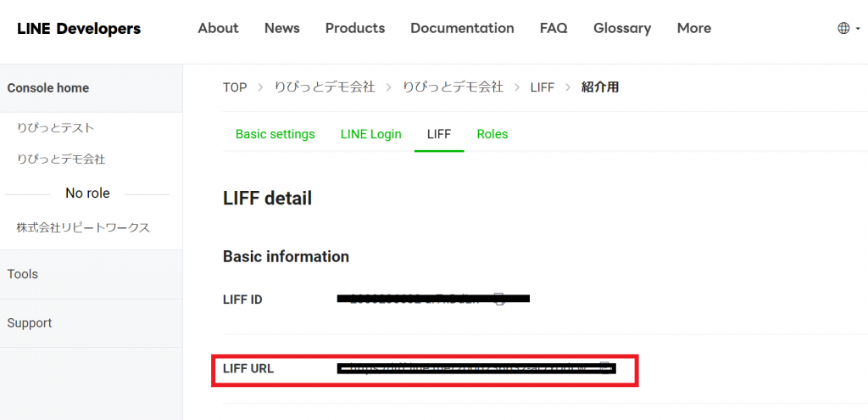Click the Basic information heading
The image size is (868, 420).
(x=286, y=256)
